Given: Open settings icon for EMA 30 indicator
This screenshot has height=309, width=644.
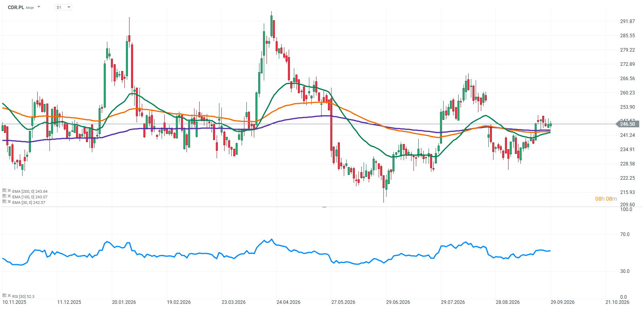Looking at the screenshot, I should coord(4,202).
